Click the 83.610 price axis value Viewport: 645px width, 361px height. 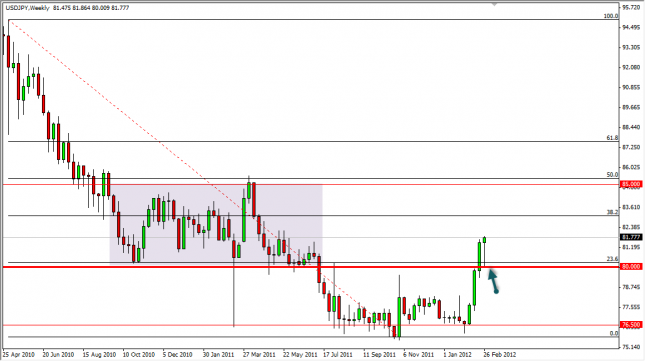point(631,207)
